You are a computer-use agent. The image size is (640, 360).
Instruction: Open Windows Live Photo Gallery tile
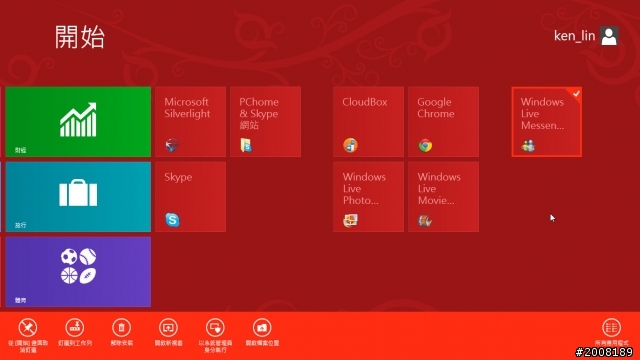tap(368, 197)
